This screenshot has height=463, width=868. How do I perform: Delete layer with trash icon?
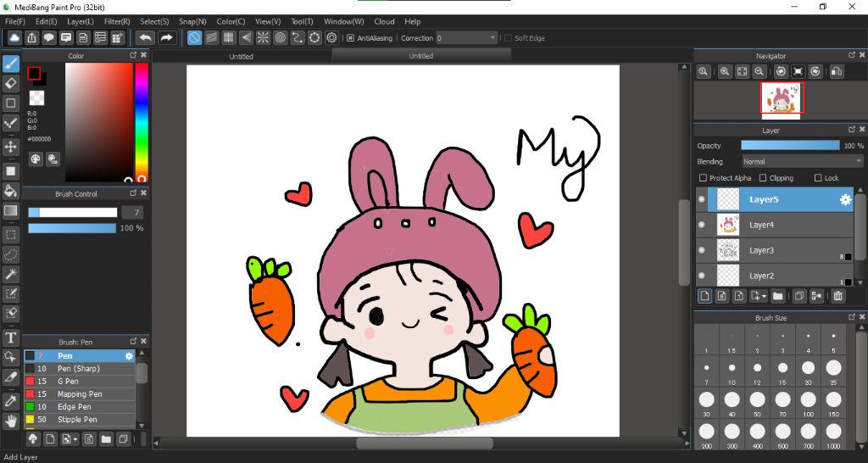point(838,296)
